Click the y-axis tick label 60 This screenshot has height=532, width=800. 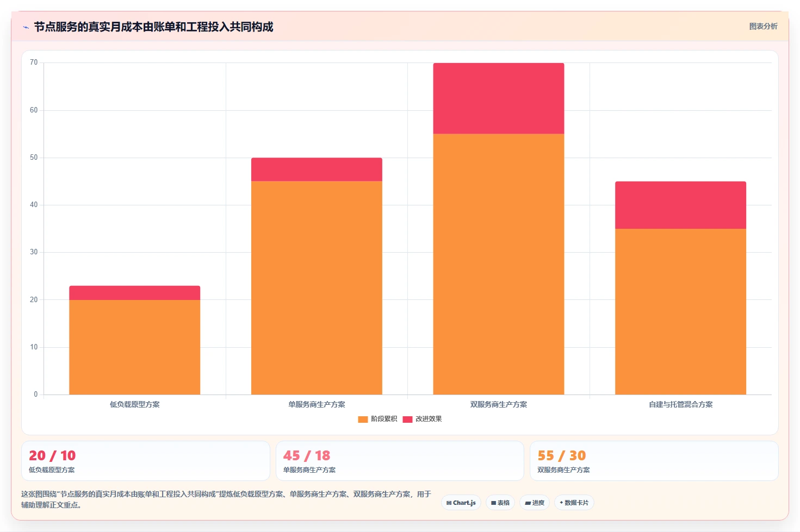tap(34, 110)
